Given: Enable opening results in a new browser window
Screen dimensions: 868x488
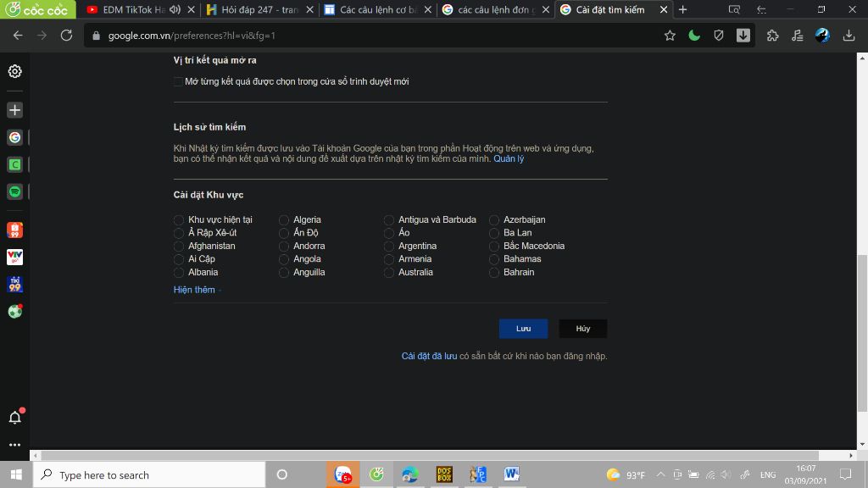Looking at the screenshot, I should 178,82.
